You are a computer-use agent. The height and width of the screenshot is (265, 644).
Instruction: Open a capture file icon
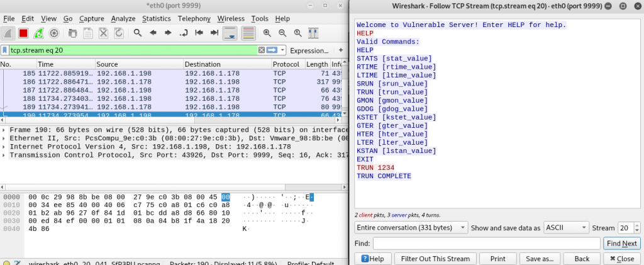coord(73,33)
